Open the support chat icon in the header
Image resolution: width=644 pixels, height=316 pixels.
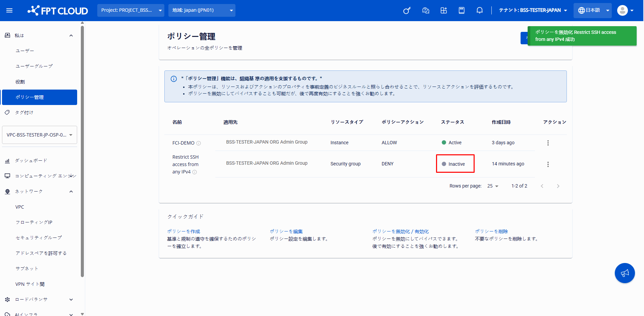[x=426, y=10]
